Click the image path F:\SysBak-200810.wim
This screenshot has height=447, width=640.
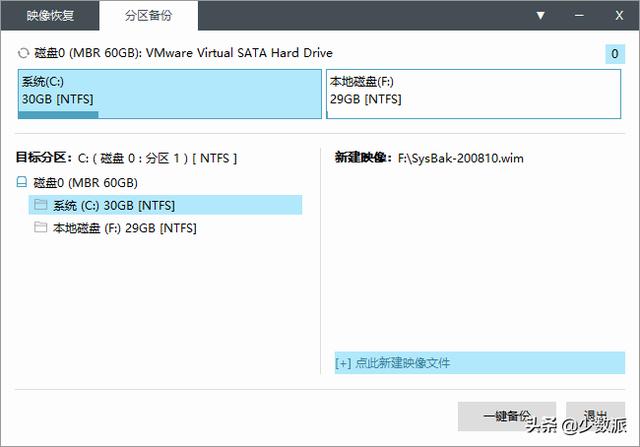click(460, 158)
